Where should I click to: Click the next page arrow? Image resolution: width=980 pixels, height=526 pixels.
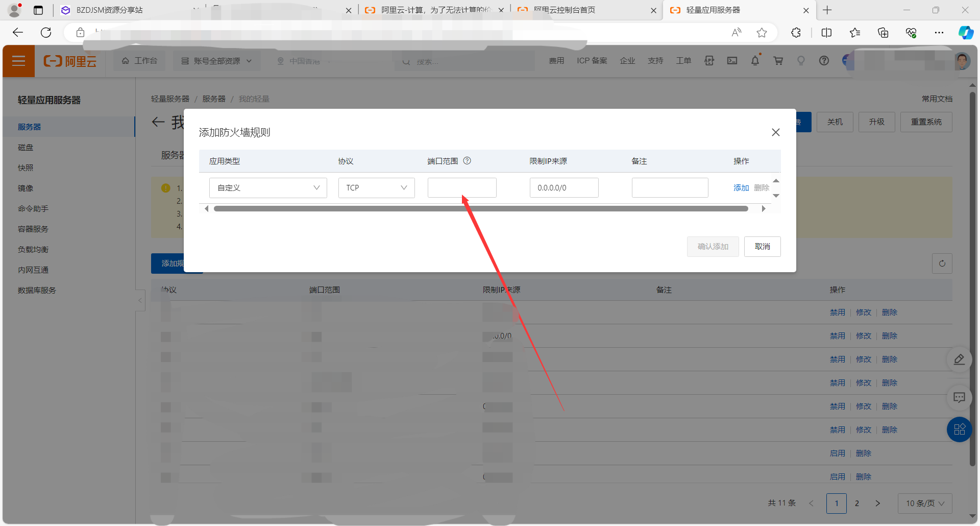(878, 504)
